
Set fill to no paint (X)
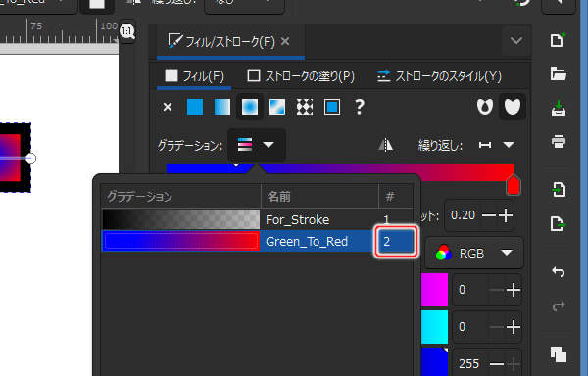click(168, 107)
